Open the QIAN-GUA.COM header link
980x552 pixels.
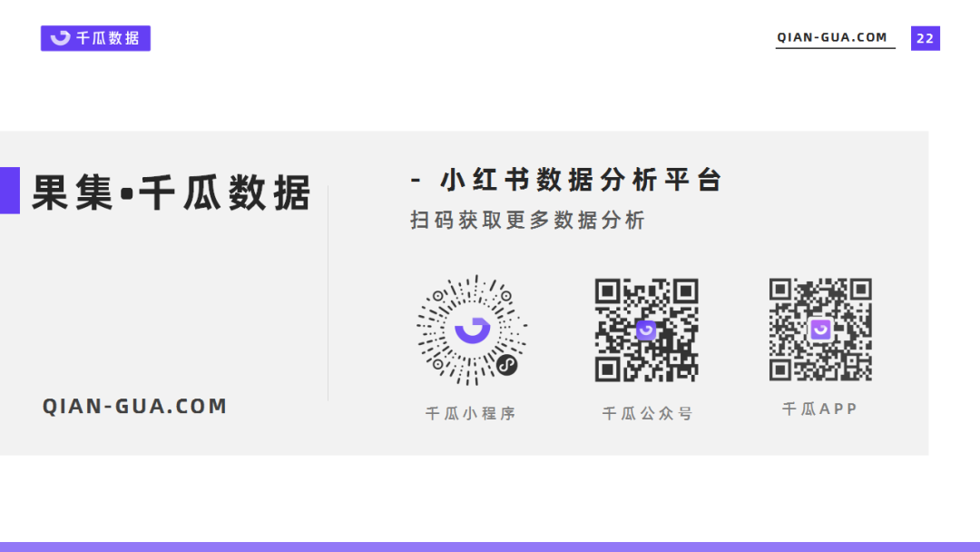[832, 37]
